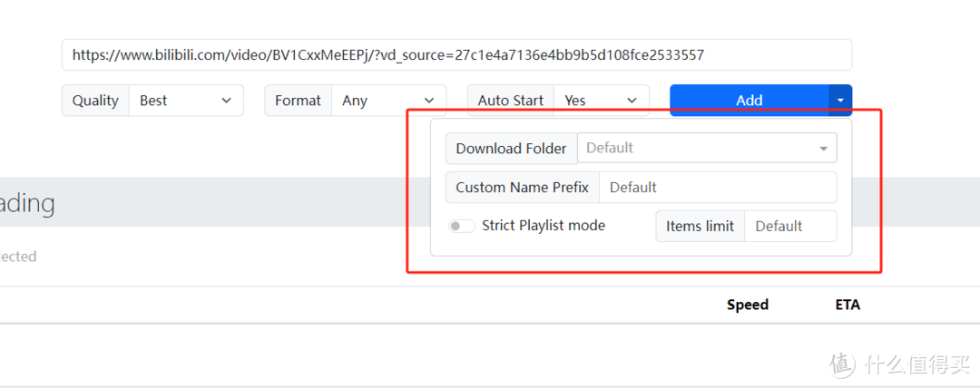Collapse advanced options via Add button caret

(x=840, y=101)
